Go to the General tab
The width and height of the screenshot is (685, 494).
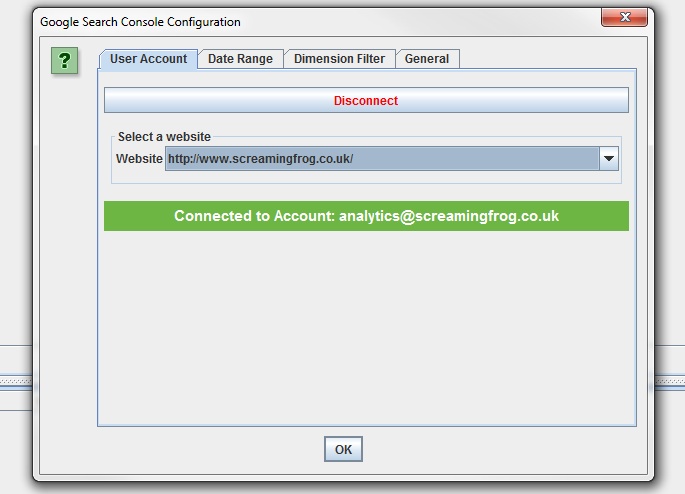(427, 59)
